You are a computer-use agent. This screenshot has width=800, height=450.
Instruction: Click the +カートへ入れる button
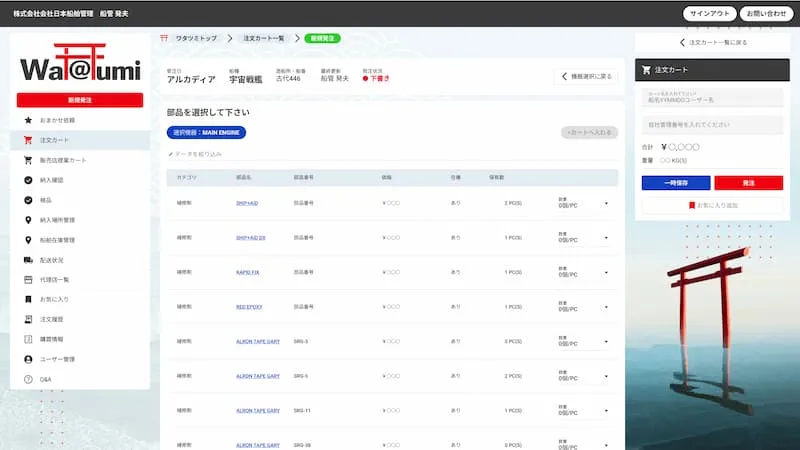(589, 133)
